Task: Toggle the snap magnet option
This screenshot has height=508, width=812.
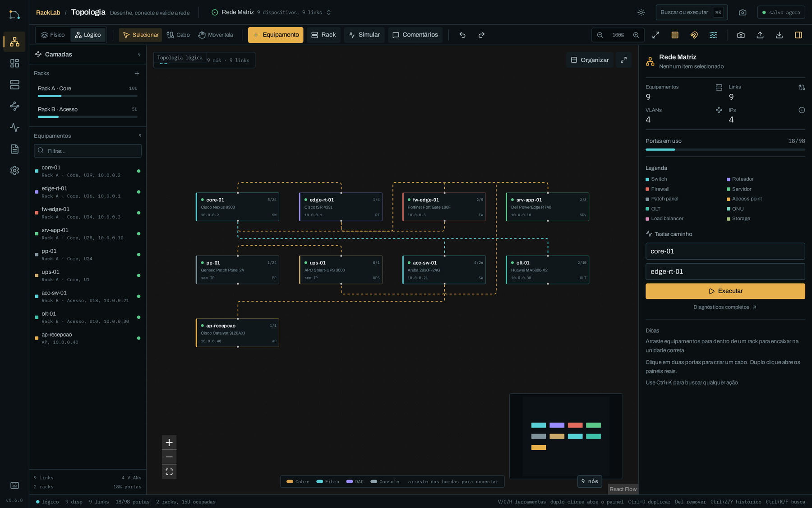Action: (x=694, y=35)
